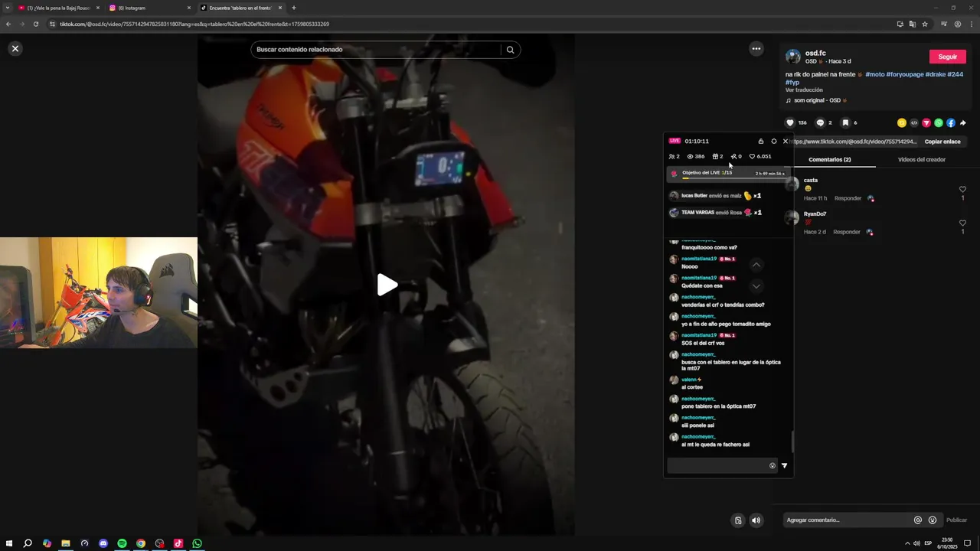This screenshot has width=980, height=551.
Task: Toggle the lock icon in the LIVE overlay
Action: click(x=760, y=141)
